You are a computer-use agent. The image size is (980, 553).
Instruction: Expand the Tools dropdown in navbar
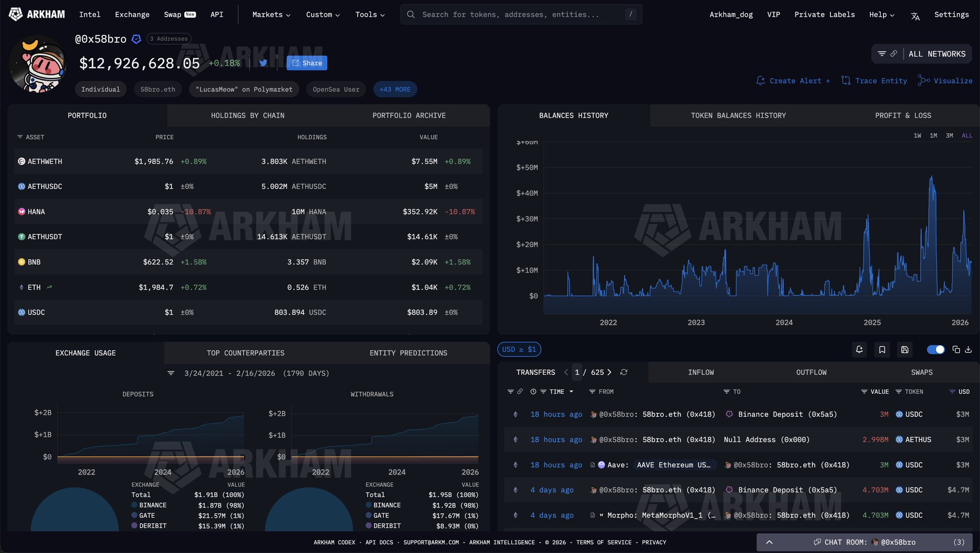click(370, 15)
